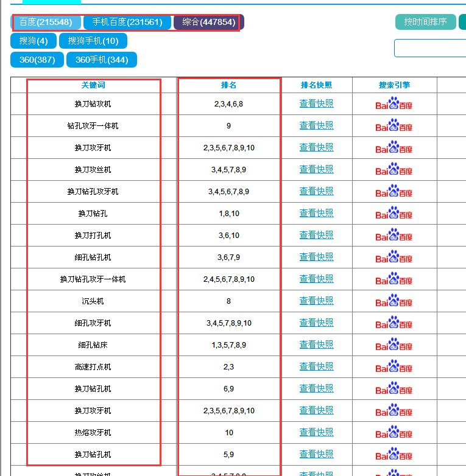Click Baidu logo for 高速打点机 keyword
Image resolution: width=466 pixels, height=476 pixels.
pos(394,367)
